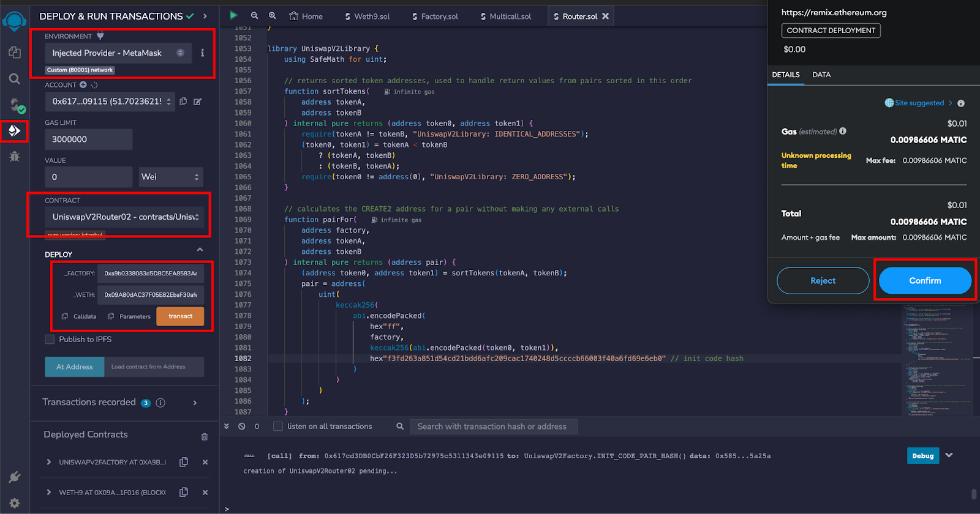Open the file search sidebar icon
This screenshot has width=980, height=514.
click(x=15, y=79)
